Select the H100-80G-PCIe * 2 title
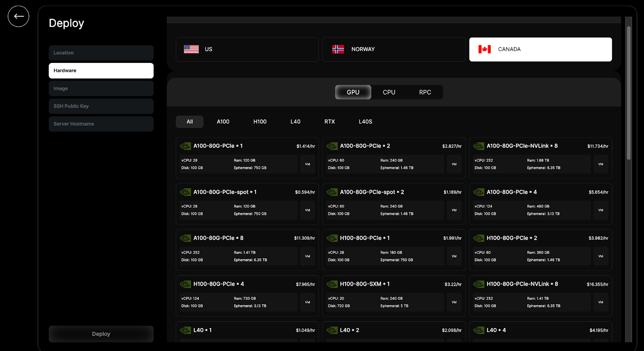The width and height of the screenshot is (644, 351). click(x=512, y=238)
